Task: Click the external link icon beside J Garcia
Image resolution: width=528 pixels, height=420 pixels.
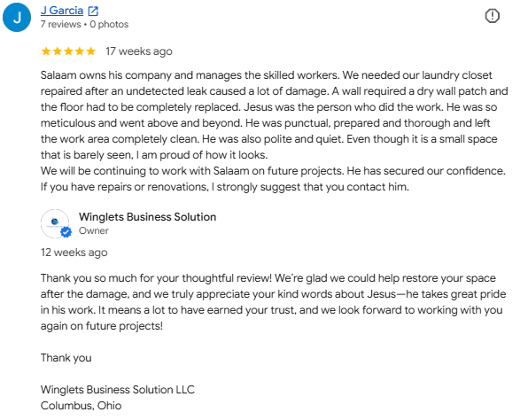Action: click(93, 12)
